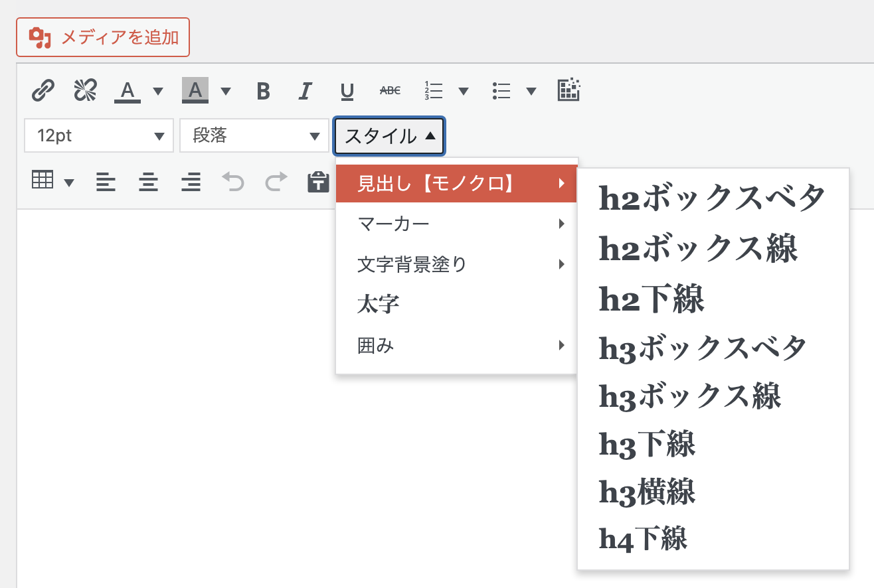Click the numbered list icon

[x=434, y=91]
